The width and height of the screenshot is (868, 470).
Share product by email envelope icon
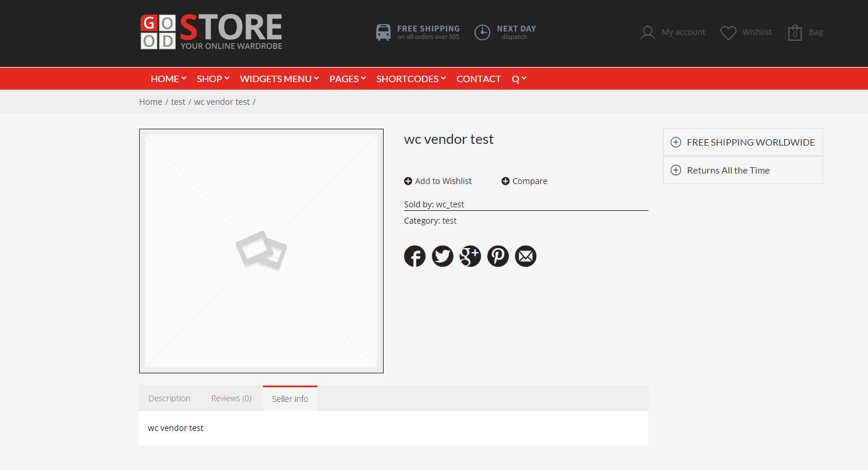coord(526,256)
